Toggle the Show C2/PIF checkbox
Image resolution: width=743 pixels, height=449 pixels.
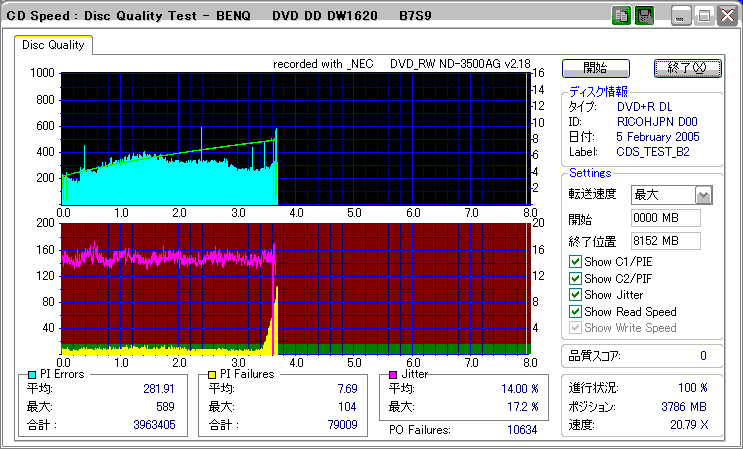tap(575, 278)
